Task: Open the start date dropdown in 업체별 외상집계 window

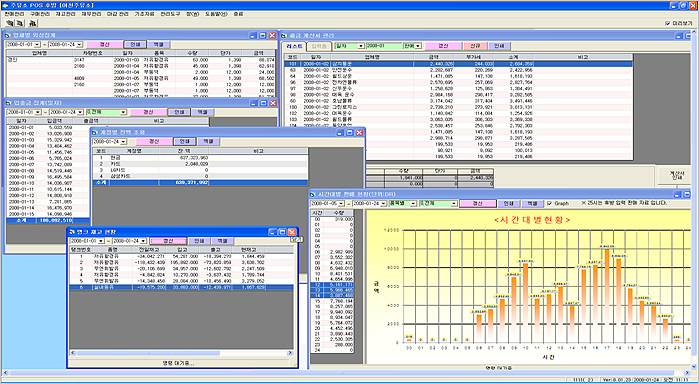Action: [37, 45]
